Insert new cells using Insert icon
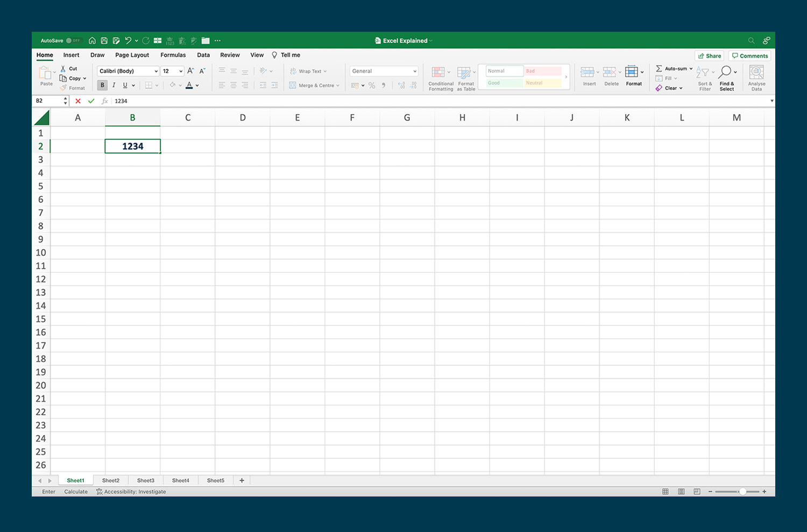 pyautogui.click(x=589, y=74)
